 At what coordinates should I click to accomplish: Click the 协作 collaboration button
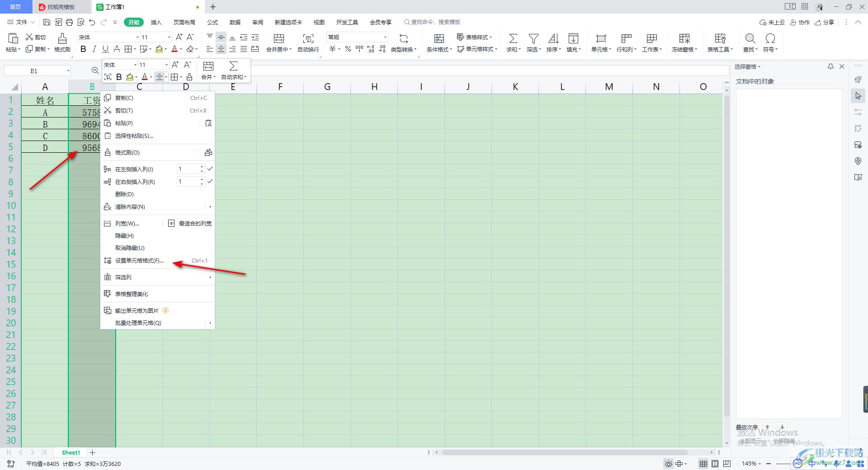[x=800, y=22]
